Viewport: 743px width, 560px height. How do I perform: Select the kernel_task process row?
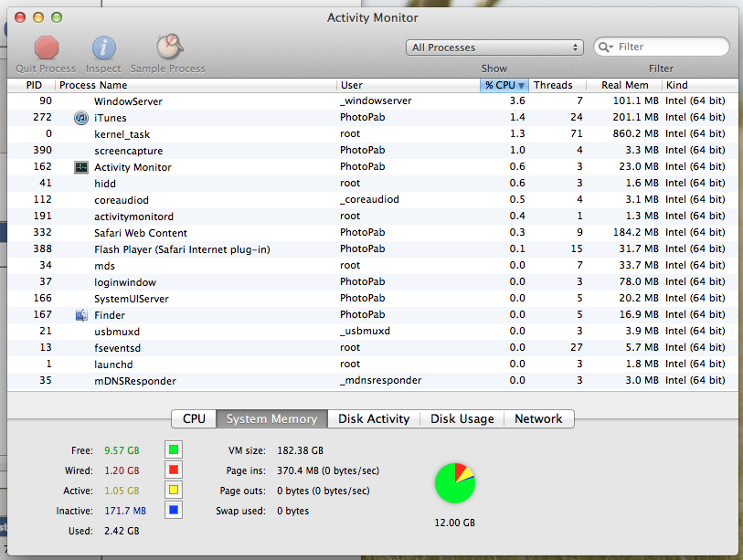[x=373, y=134]
